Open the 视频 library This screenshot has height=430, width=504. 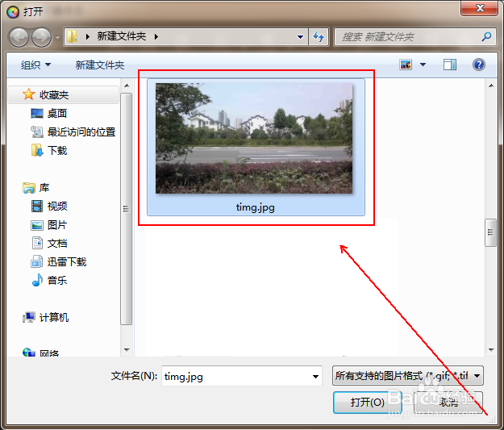point(57,206)
